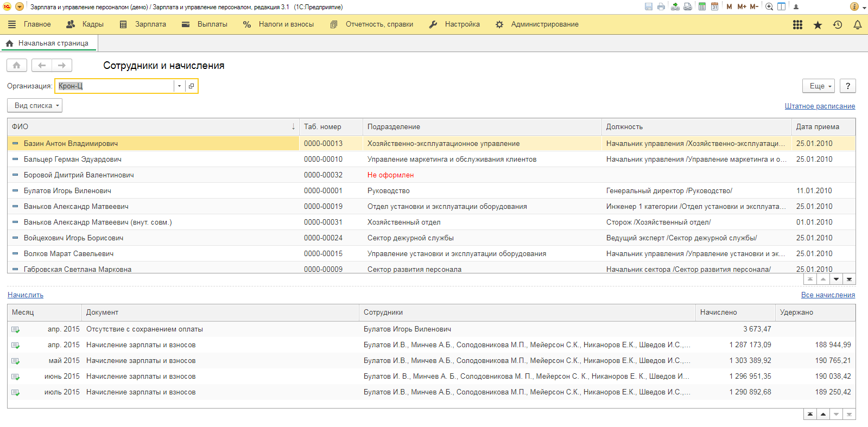Viewport: 868px width, 427px height.
Task: Expand the arrow next to info icon
Action: point(864,8)
